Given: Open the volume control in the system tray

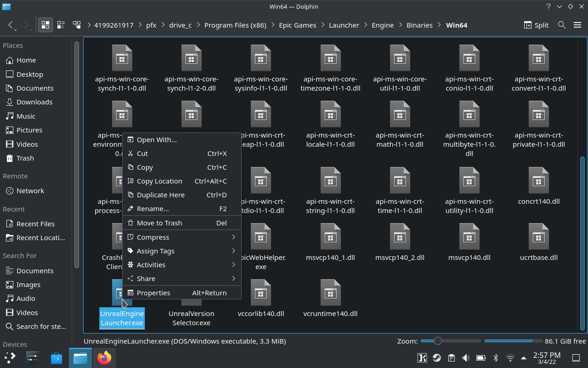Looking at the screenshot, I should (465, 358).
